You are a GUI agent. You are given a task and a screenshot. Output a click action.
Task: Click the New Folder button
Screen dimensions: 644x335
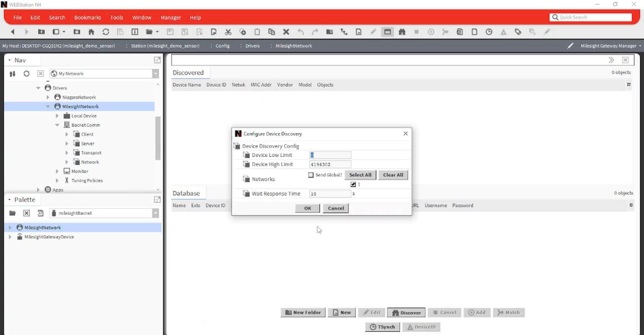click(303, 312)
